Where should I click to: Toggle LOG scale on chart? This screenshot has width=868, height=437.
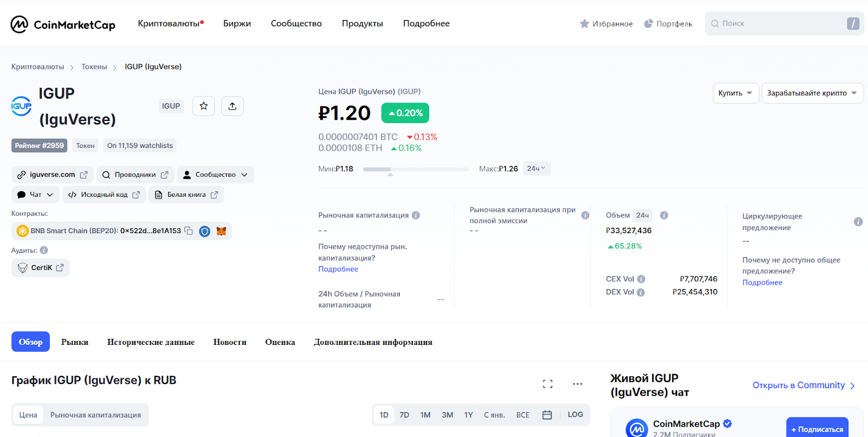(x=576, y=415)
